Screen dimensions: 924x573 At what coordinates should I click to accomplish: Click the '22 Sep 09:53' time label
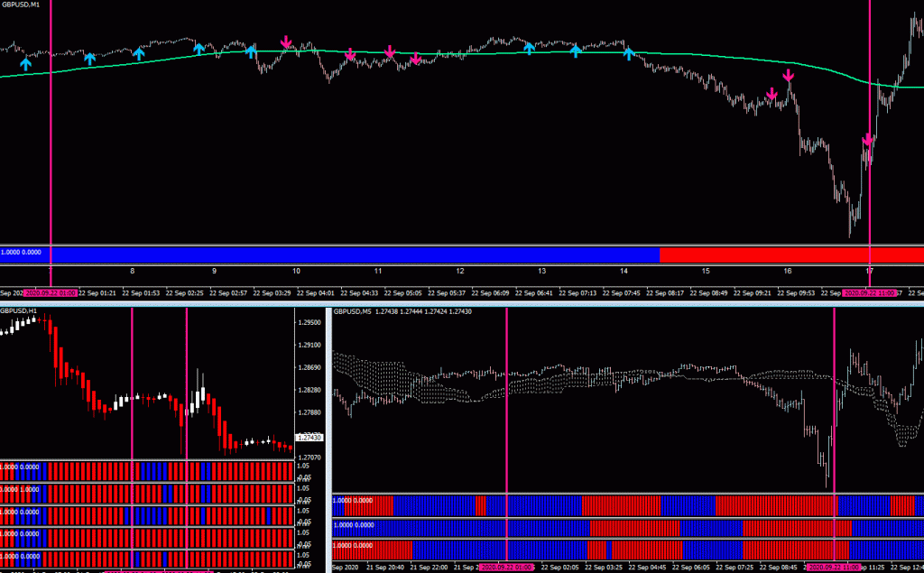pyautogui.click(x=796, y=293)
